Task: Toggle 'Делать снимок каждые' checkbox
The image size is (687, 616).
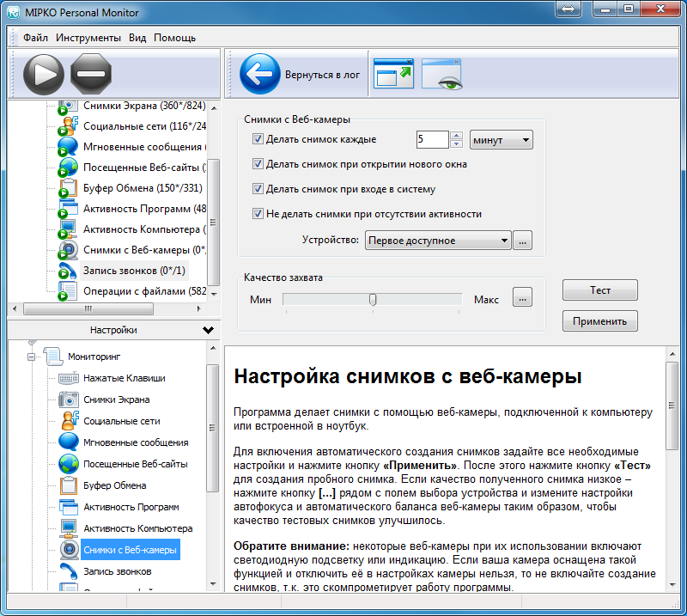Action: click(x=258, y=139)
